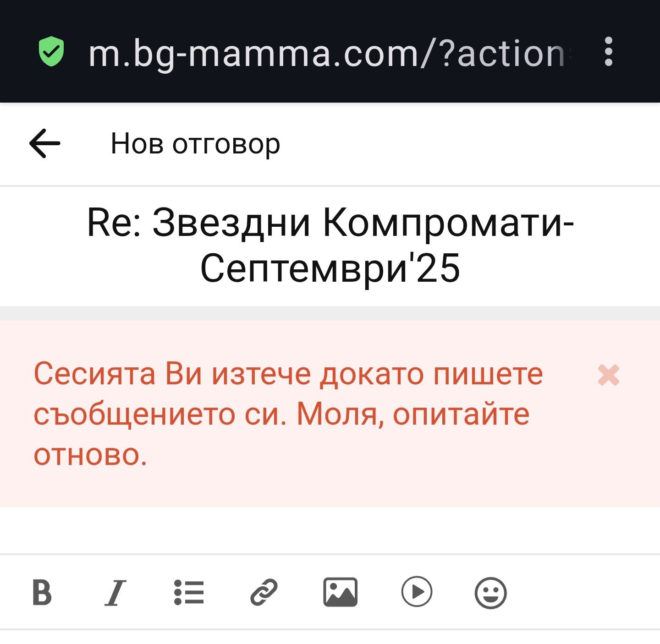Dismiss the session expired error message
The image size is (660, 644).
tap(608, 375)
